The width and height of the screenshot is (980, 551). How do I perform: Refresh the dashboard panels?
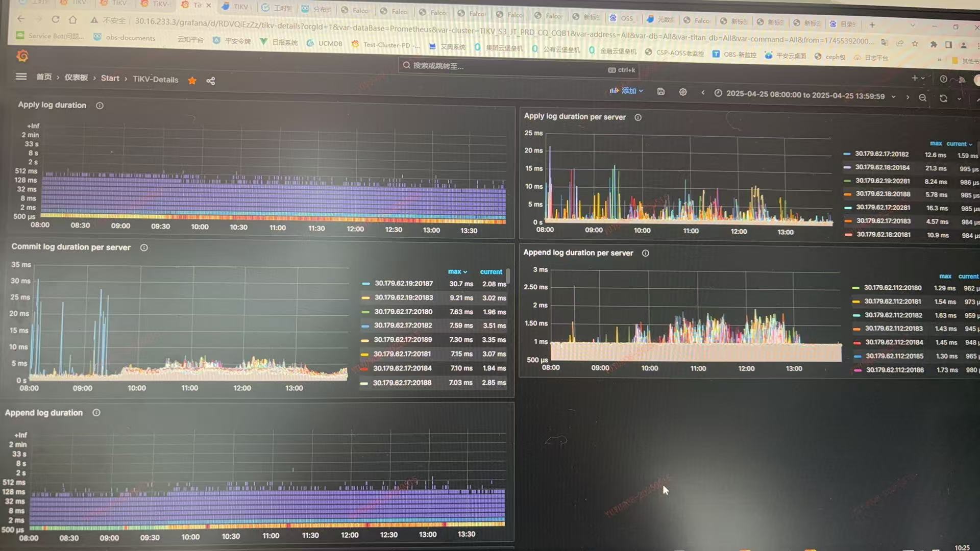click(x=943, y=98)
